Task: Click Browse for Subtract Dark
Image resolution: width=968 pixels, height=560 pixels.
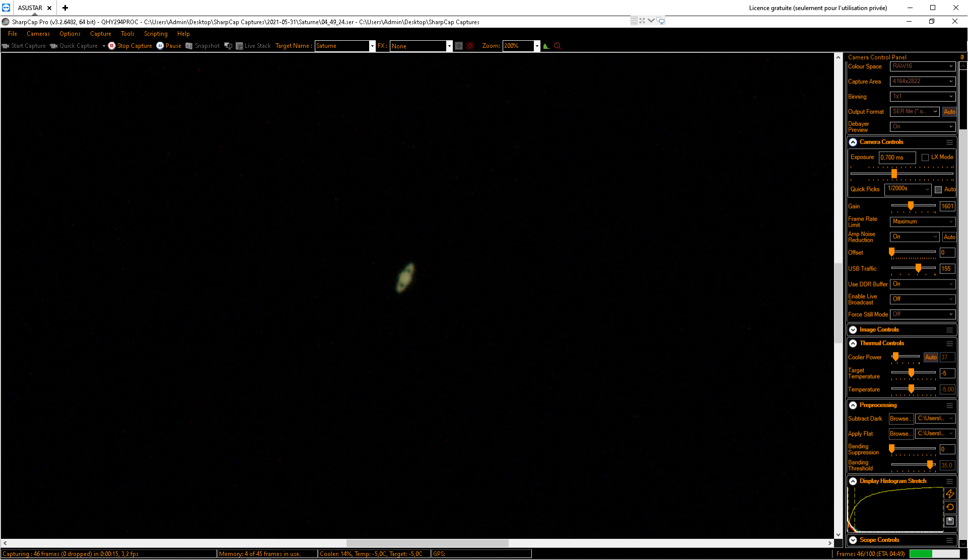Action: point(901,419)
